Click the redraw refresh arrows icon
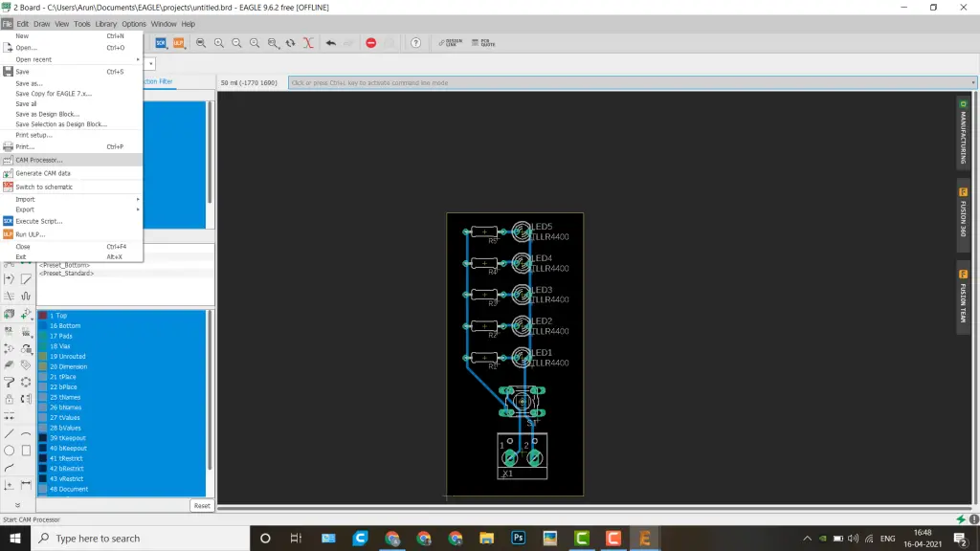980x551 pixels. [x=291, y=43]
